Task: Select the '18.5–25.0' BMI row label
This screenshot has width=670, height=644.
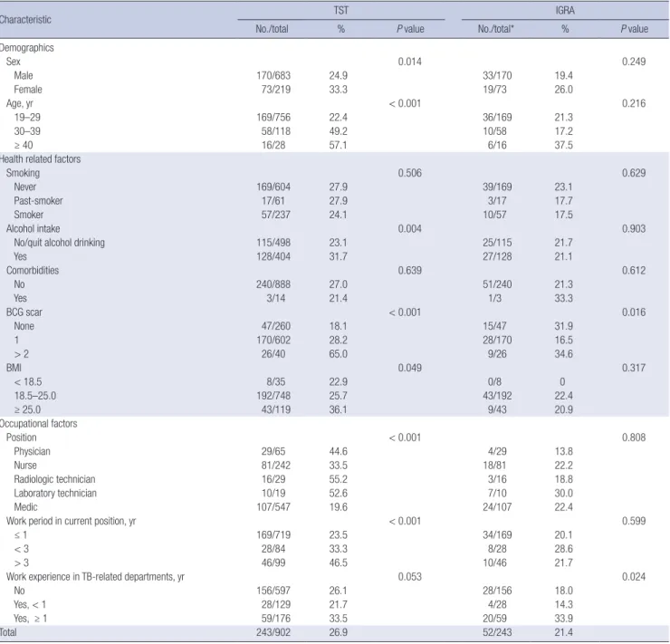Action: (x=35, y=396)
